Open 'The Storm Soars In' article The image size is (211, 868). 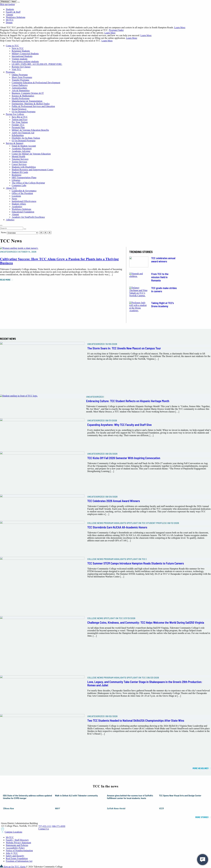124,348
